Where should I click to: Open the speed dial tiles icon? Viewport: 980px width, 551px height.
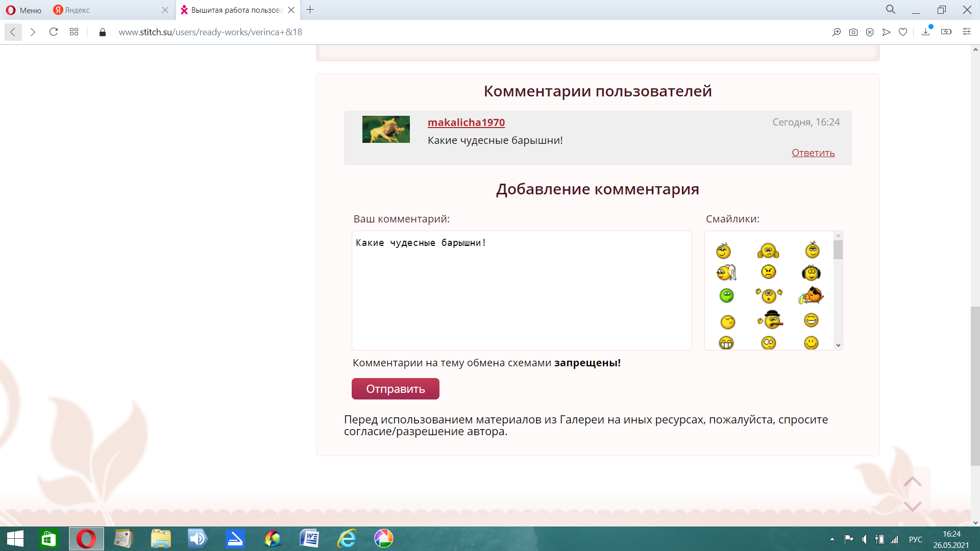(74, 32)
